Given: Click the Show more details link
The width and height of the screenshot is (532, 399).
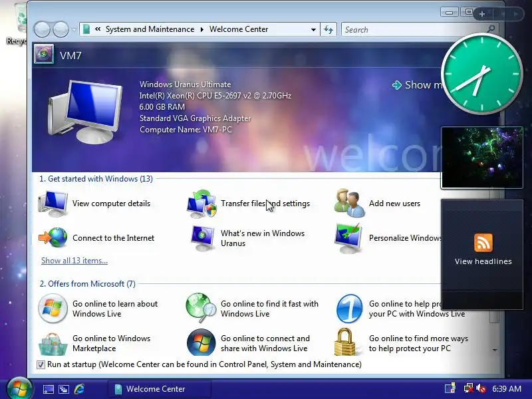Looking at the screenshot, I should pyautogui.click(x=418, y=85).
